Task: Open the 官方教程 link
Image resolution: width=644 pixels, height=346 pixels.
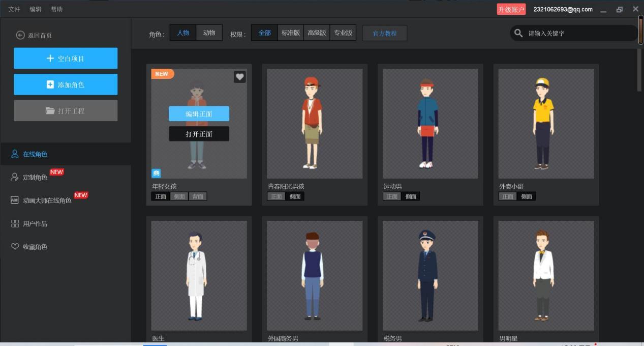Action: [384, 33]
